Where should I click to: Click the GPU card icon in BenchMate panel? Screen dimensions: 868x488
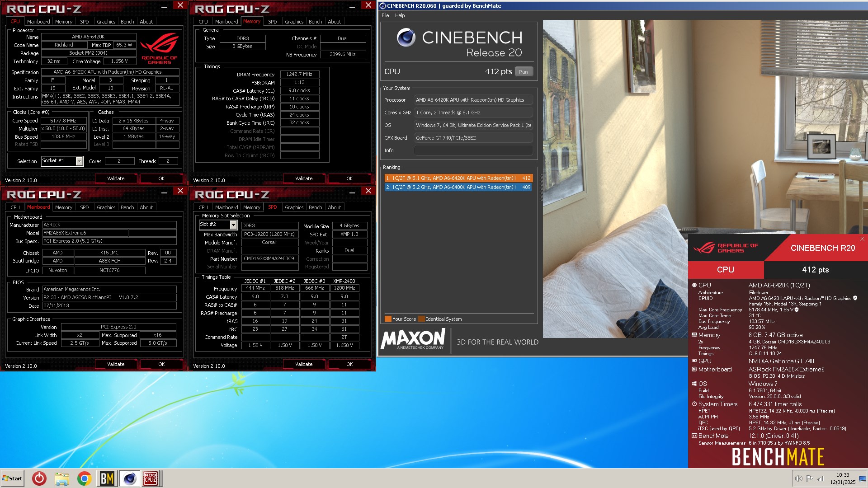[694, 361]
